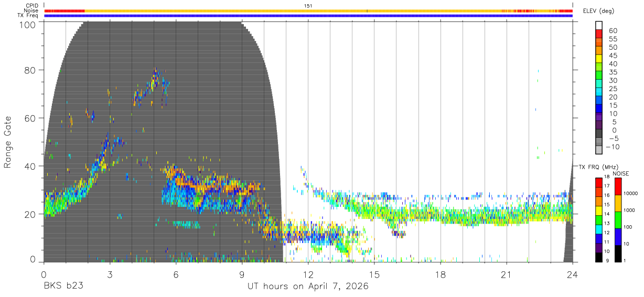This screenshot has width=644, height=297.
Task: Click the red top segment of TX FRQ colorbar
Action: [x=599, y=182]
